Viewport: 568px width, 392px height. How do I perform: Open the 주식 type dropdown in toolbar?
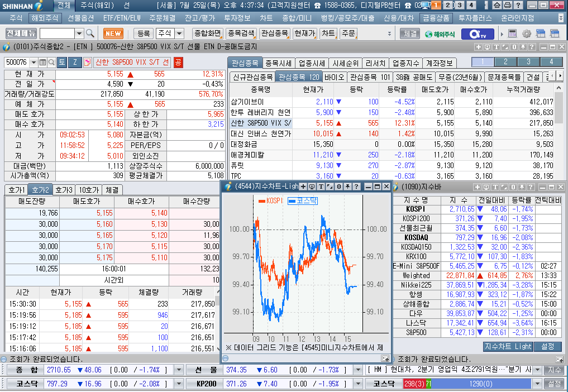[x=179, y=34]
